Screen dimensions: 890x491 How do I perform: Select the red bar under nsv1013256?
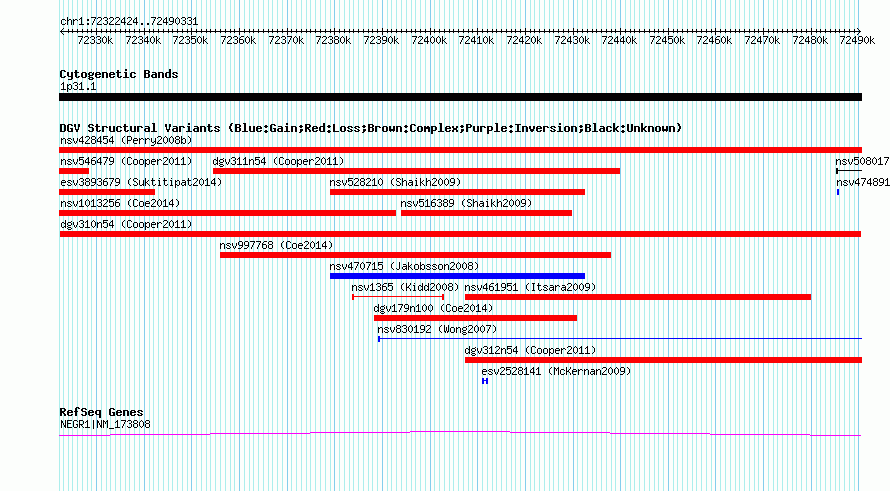tap(227, 213)
